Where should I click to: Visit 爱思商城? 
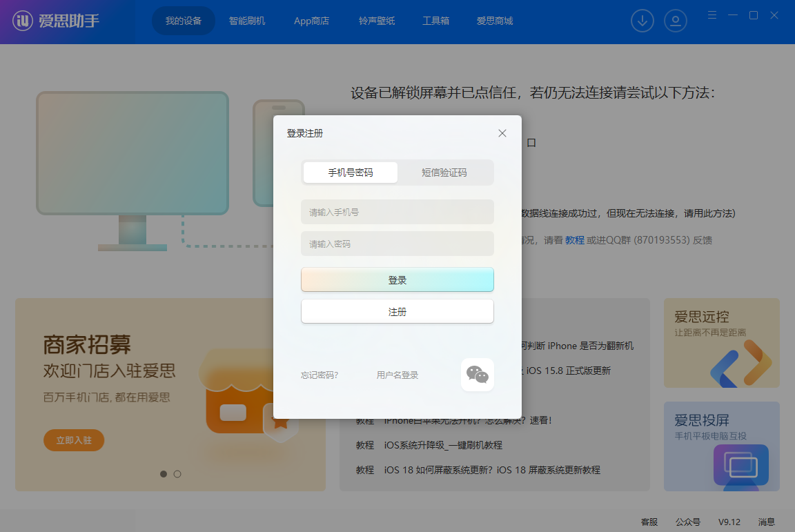pos(494,21)
